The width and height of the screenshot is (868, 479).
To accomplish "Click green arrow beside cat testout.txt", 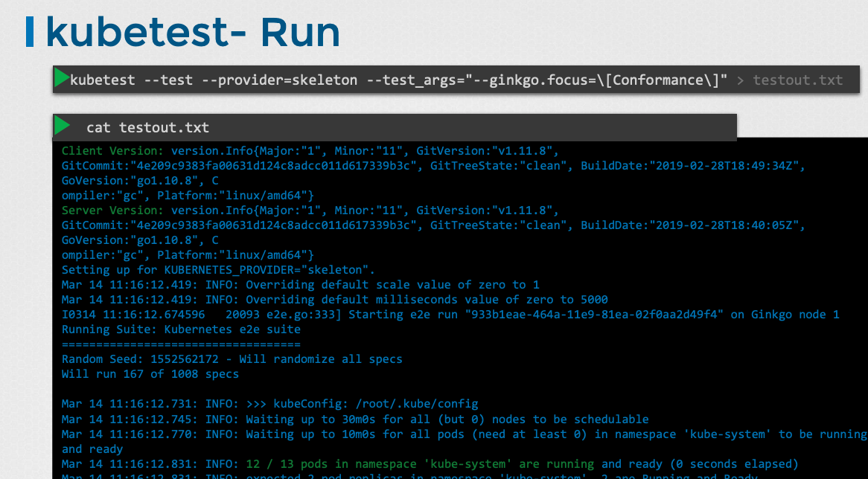I will (62, 126).
